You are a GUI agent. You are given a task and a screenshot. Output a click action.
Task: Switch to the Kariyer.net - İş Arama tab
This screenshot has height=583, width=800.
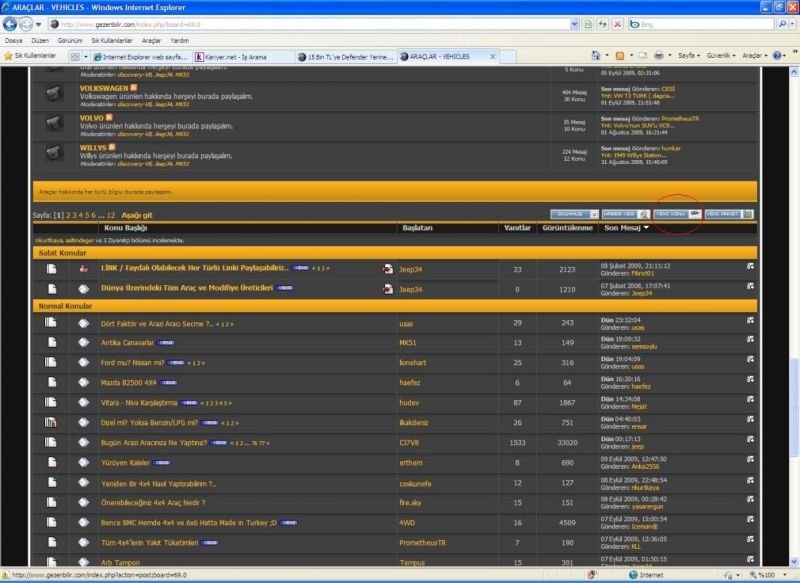243,57
